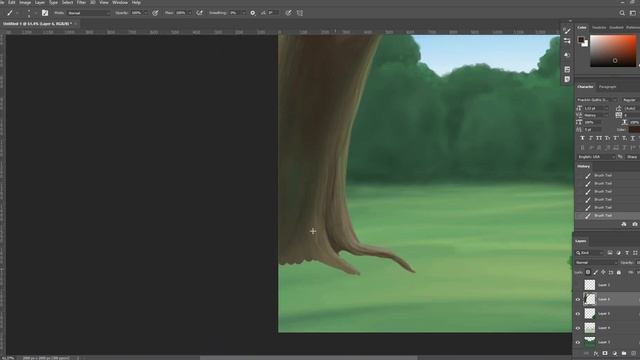Image resolution: width=640 pixels, height=360 pixels.
Task: Click the Character panel text color swatch
Action: 634,129
